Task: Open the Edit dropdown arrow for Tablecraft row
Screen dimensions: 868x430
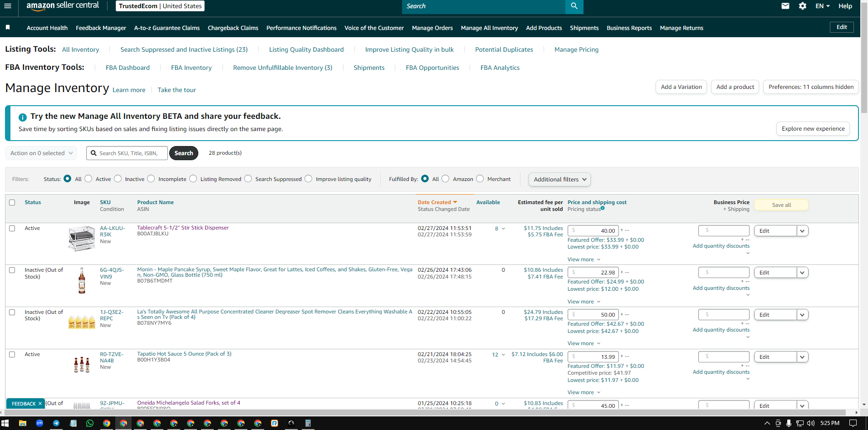Action: click(802, 231)
